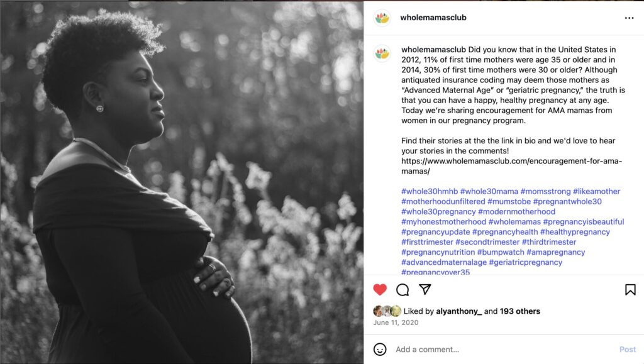Save post with bookmark icon

pos(630,290)
